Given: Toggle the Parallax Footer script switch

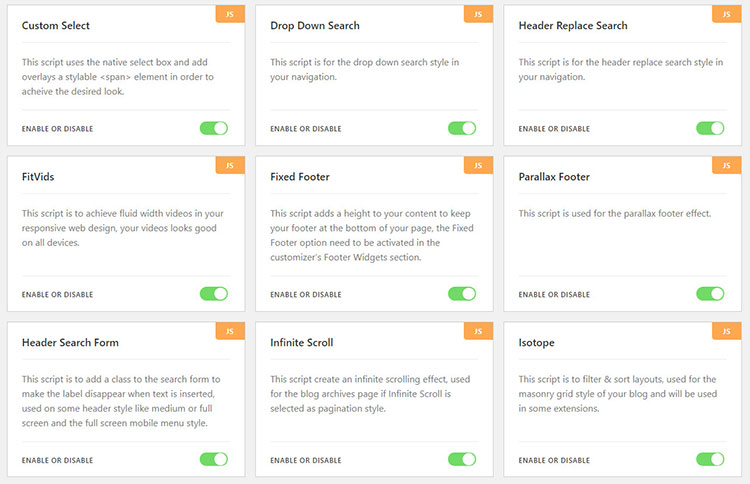Looking at the screenshot, I should click(x=710, y=294).
